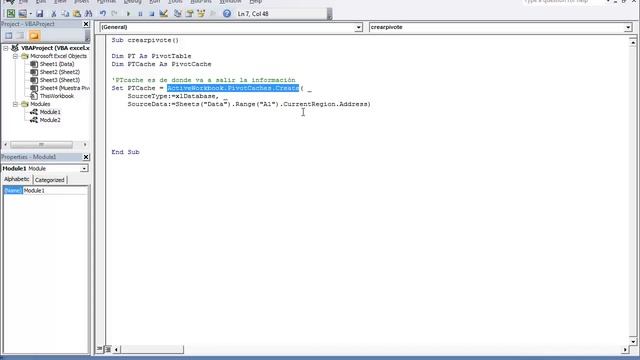Switch to Full Module View button

click(108, 349)
